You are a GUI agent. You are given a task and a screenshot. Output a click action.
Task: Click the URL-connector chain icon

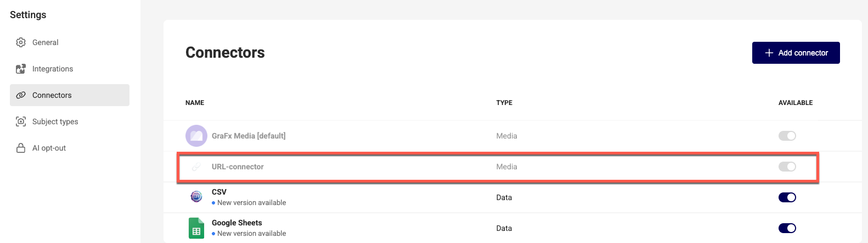point(196,167)
